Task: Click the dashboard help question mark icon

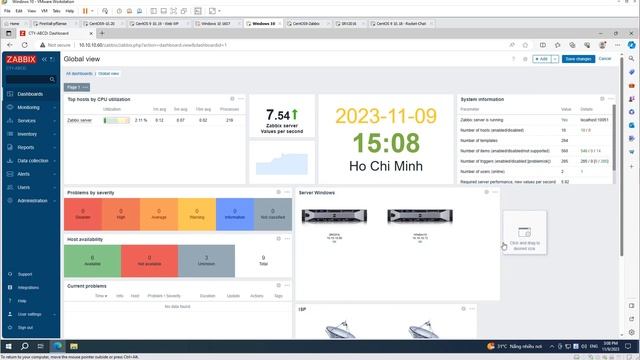Action: (513, 59)
